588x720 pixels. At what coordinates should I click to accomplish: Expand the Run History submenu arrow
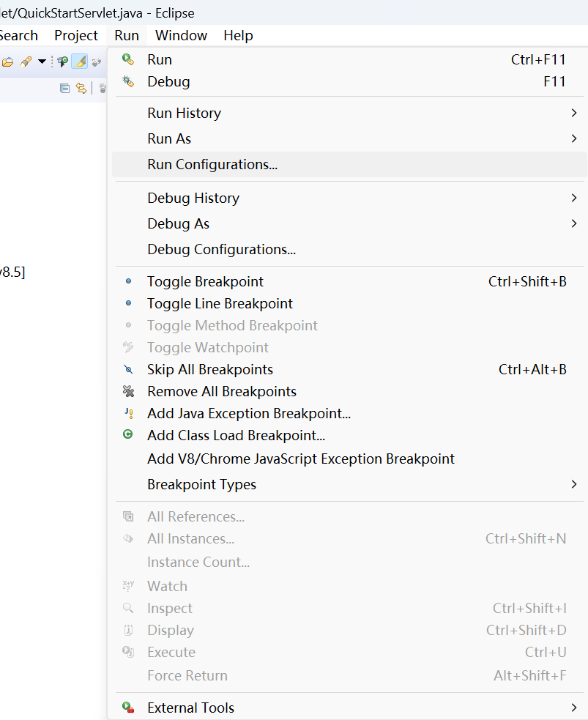pos(574,113)
